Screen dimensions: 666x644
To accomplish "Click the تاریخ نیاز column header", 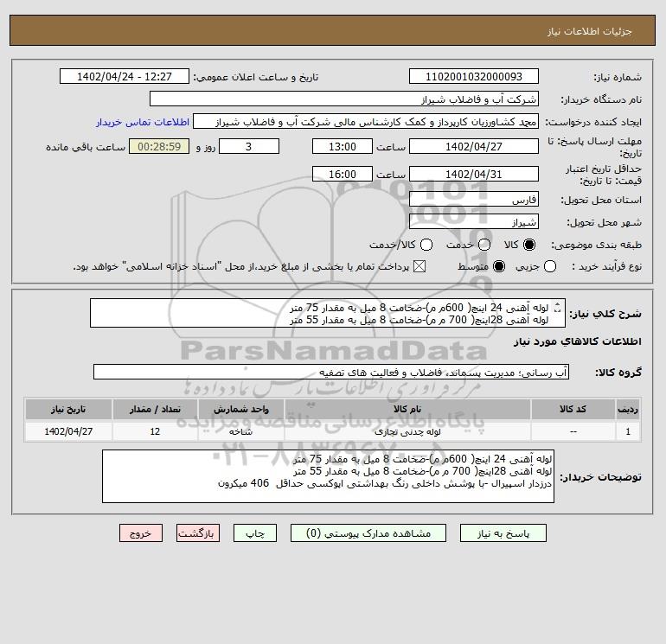I will click(68, 409).
